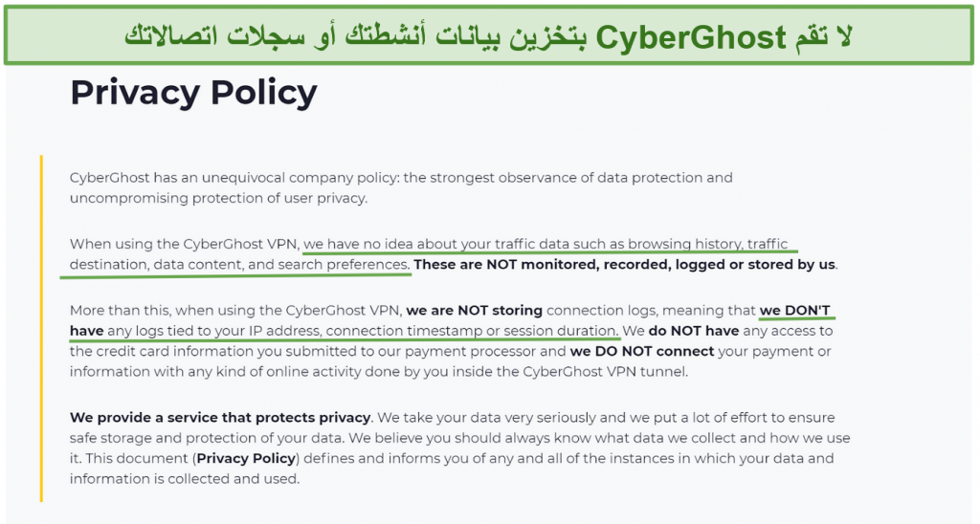This screenshot has height=524, width=980.
Task: Click the bold 'we are NOT storing' text
Action: click(475, 311)
